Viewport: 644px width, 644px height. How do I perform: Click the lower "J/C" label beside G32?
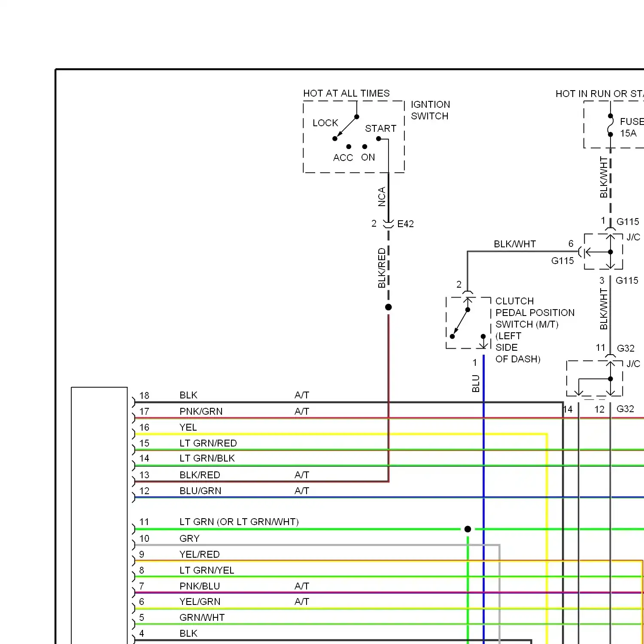633,364
